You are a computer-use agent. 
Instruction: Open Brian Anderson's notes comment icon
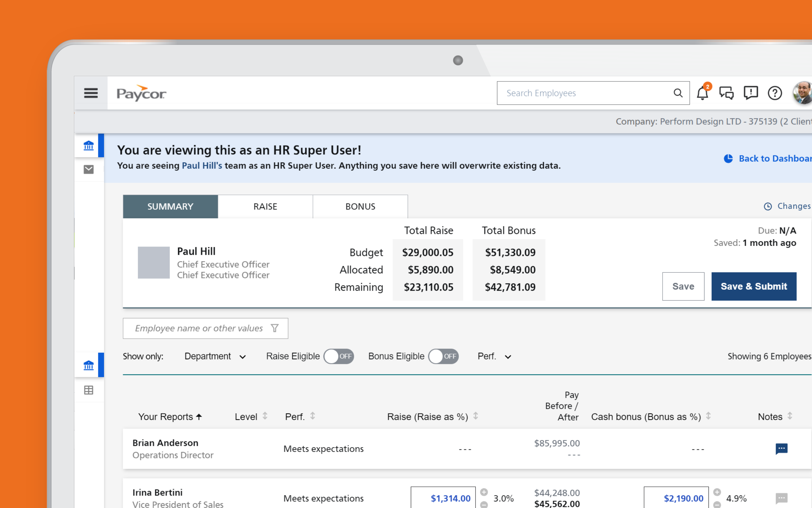click(x=781, y=449)
